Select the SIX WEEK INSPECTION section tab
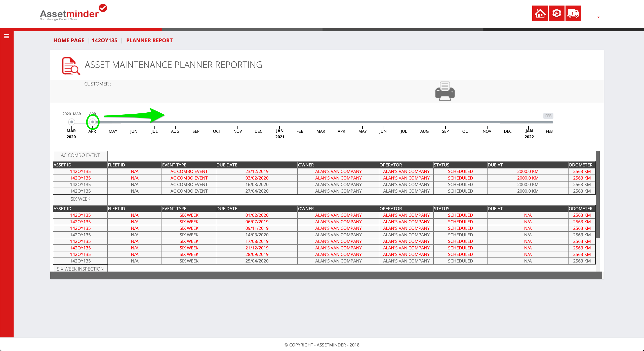The image size is (644, 351). coord(80,269)
